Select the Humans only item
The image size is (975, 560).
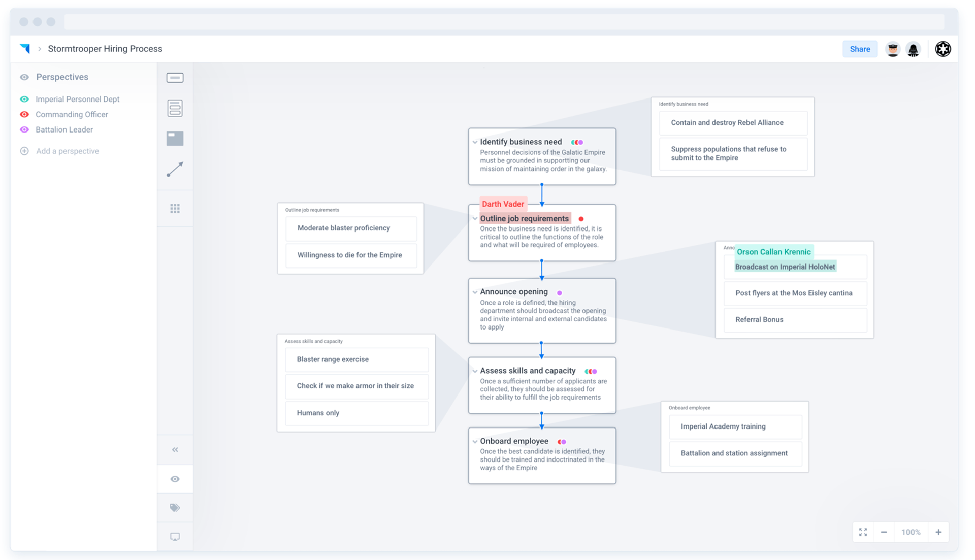[356, 413]
